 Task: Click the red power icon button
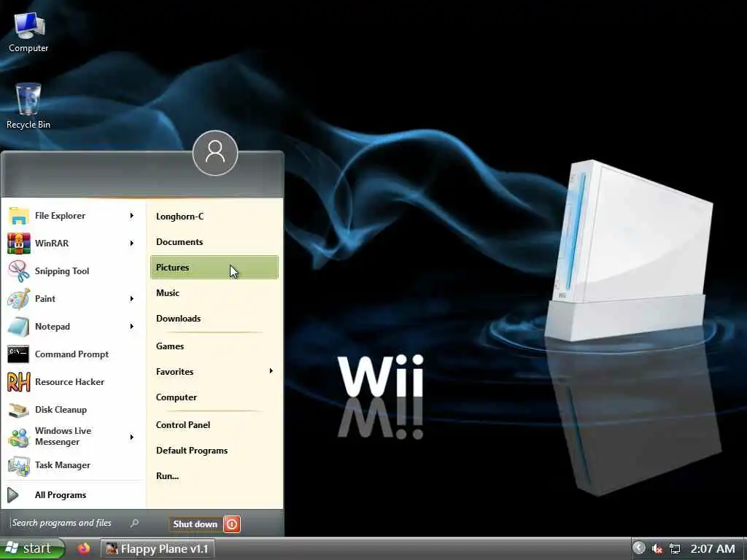pyautogui.click(x=232, y=524)
